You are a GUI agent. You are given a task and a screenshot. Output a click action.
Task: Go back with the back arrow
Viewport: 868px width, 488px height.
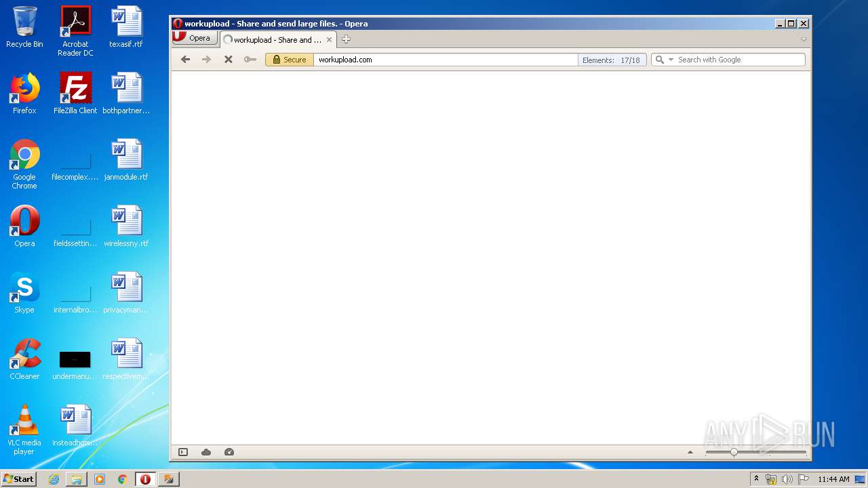tap(185, 60)
